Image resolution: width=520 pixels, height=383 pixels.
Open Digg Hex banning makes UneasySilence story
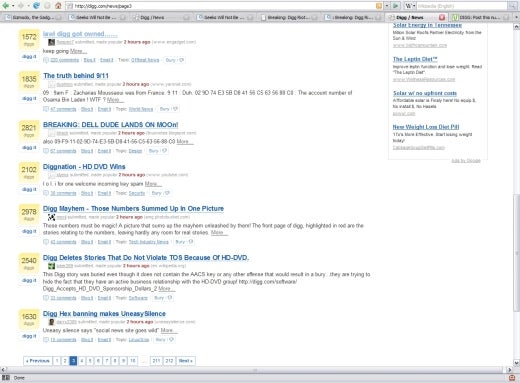104,314
